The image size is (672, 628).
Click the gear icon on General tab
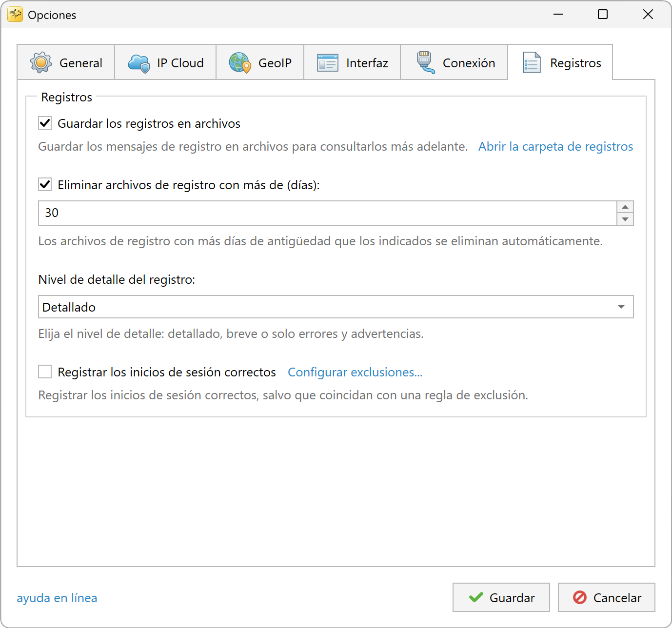(41, 62)
